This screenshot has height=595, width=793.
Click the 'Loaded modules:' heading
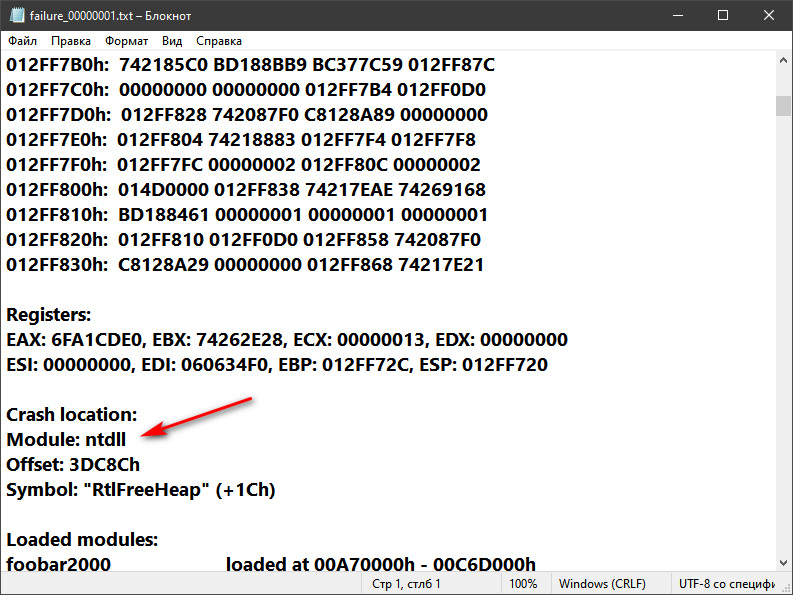pyautogui.click(x=82, y=539)
